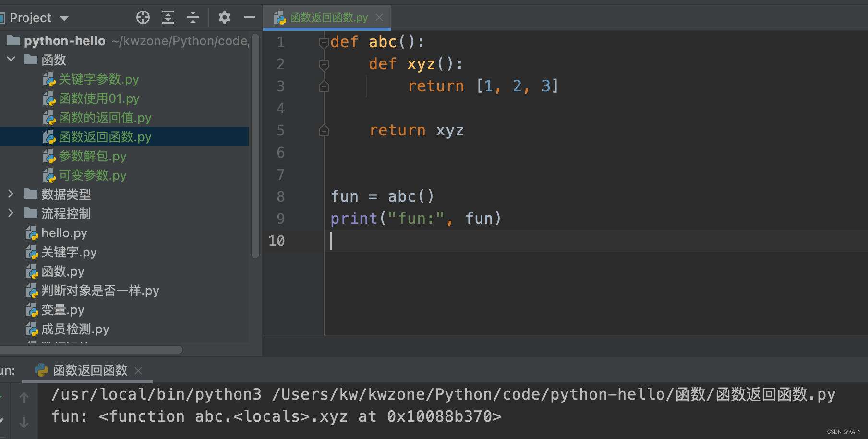The width and height of the screenshot is (868, 439).
Task: Click the 函数 folder icon
Action: (31, 60)
